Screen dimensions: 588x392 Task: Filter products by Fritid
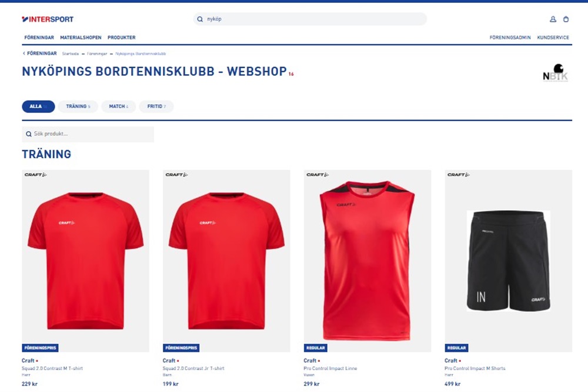(156, 107)
